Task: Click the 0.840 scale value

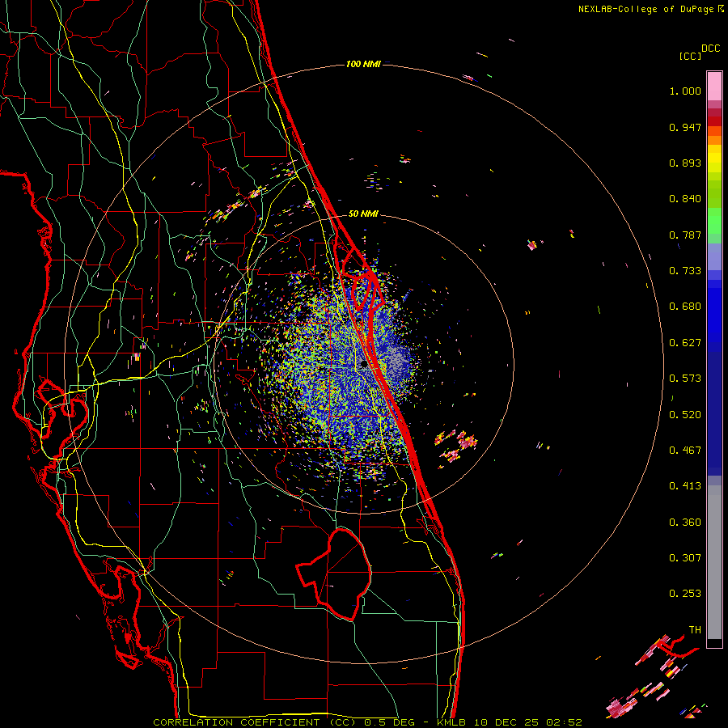Action: coord(685,199)
